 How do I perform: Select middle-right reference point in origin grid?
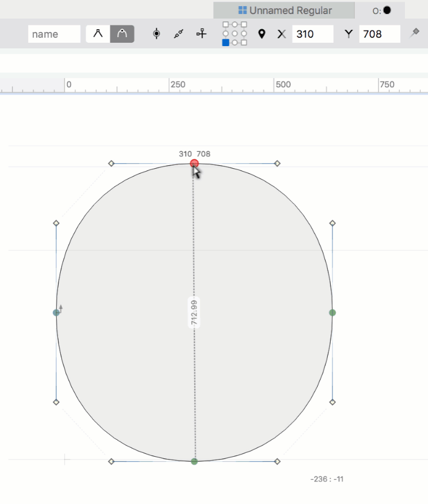(244, 33)
